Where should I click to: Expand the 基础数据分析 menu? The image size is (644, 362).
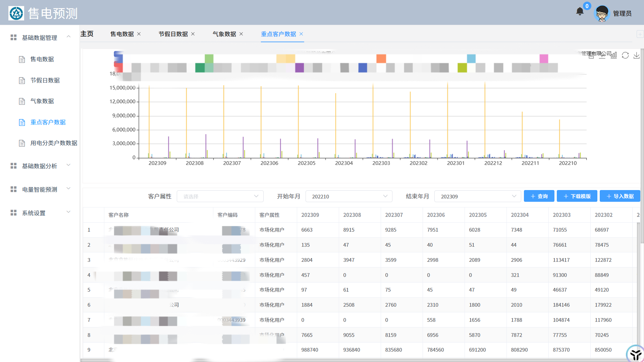(x=40, y=166)
